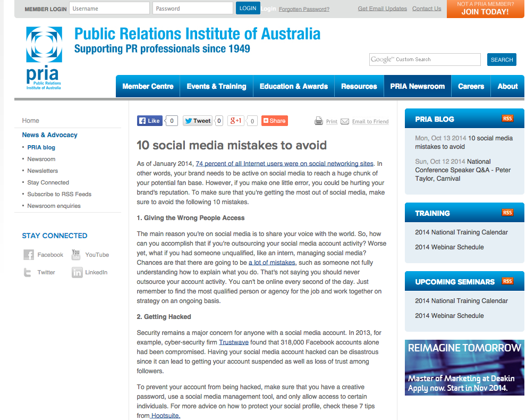
Task: Open PRIA Blog RSS feed icon
Action: [x=507, y=119]
